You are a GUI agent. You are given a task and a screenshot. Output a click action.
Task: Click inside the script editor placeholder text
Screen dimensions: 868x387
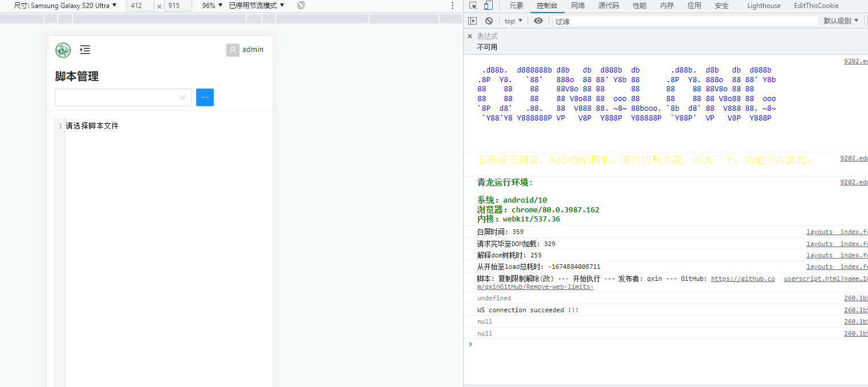92,126
